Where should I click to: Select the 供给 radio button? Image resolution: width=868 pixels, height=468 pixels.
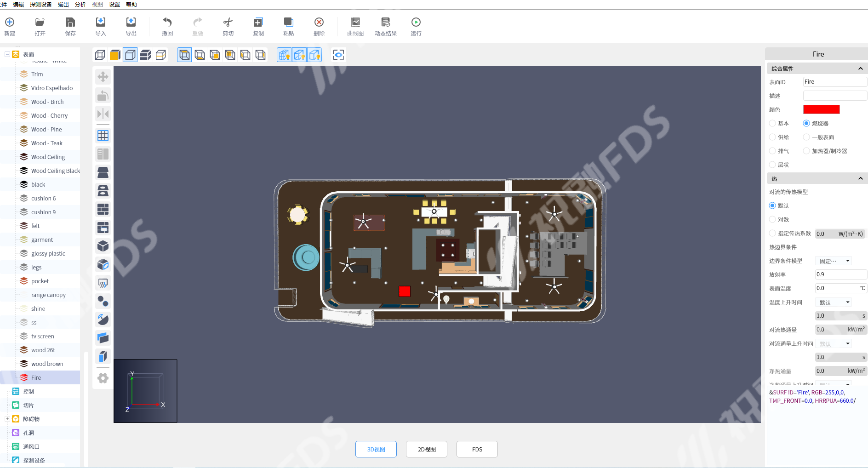pos(772,137)
